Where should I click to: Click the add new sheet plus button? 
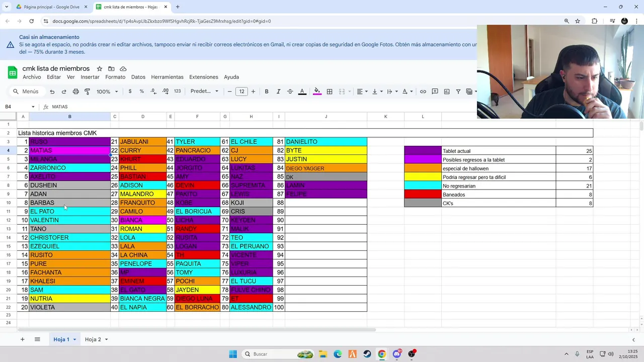coord(22,339)
